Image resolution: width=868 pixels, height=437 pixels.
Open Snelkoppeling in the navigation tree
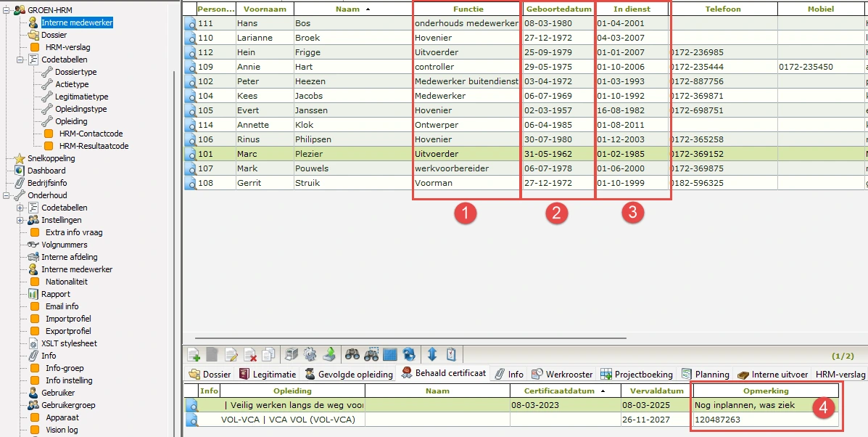click(x=51, y=158)
